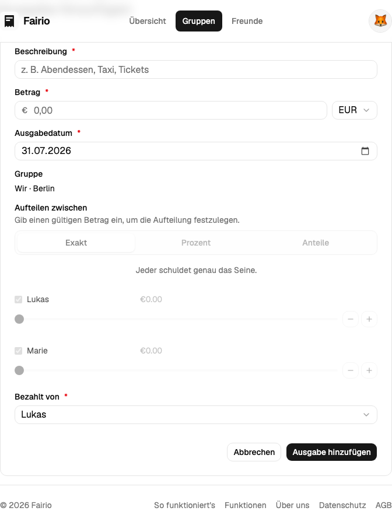Click the minus stepper for Lukas
The height and width of the screenshot is (532, 392).
351,319
